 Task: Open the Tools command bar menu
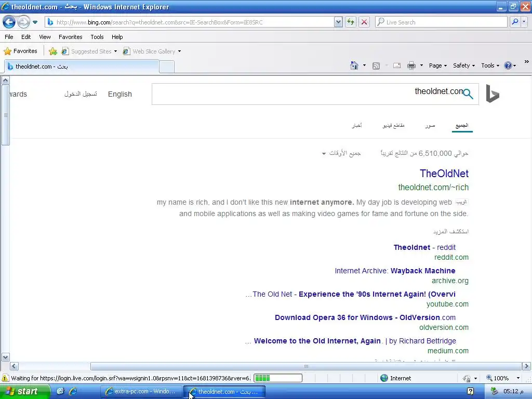click(490, 65)
